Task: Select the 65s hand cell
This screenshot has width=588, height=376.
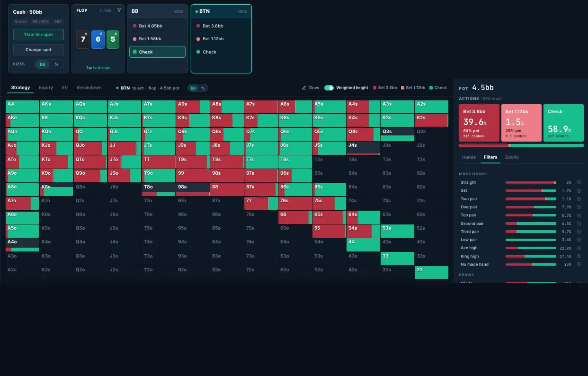Action: click(x=329, y=217)
